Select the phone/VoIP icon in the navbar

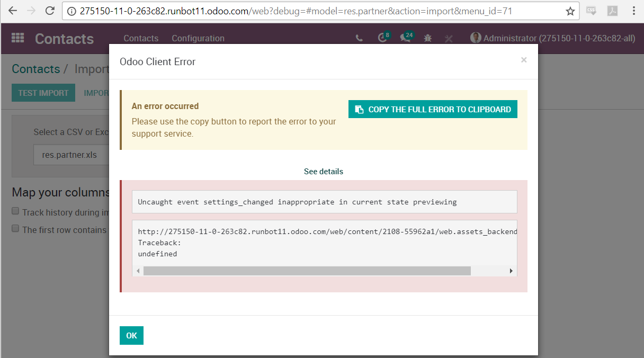[359, 38]
